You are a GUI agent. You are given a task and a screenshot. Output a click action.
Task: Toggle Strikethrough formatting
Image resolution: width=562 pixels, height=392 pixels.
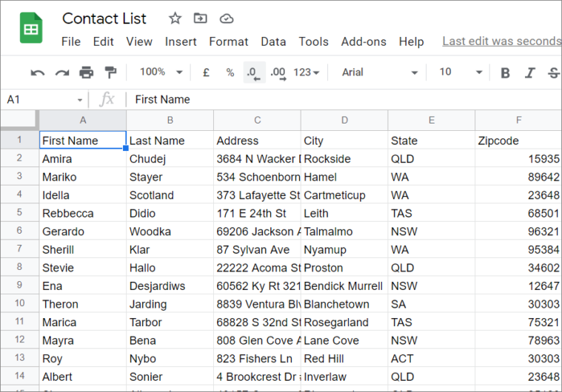click(554, 72)
